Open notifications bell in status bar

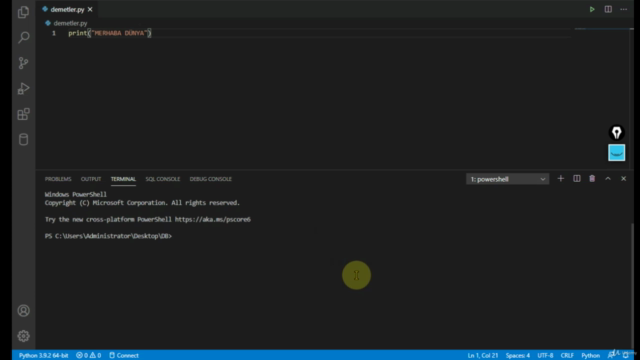click(x=625, y=356)
